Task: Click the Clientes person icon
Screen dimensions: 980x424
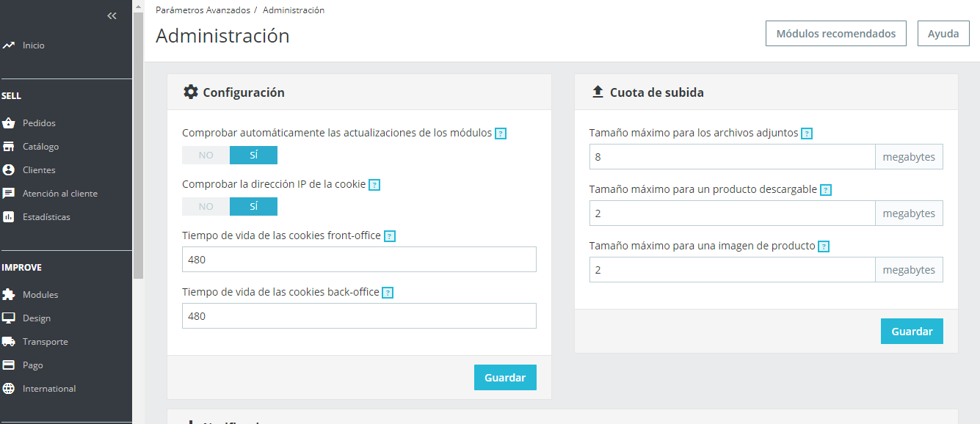Action: [x=9, y=170]
